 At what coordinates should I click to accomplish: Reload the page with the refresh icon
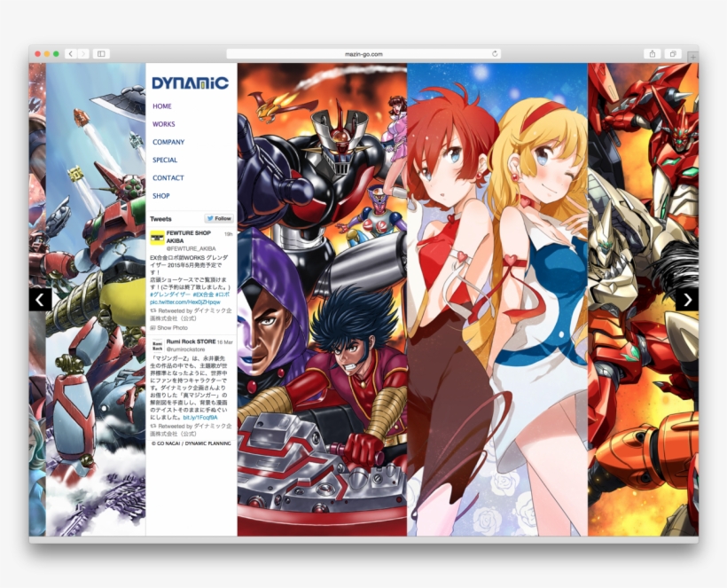click(x=495, y=54)
